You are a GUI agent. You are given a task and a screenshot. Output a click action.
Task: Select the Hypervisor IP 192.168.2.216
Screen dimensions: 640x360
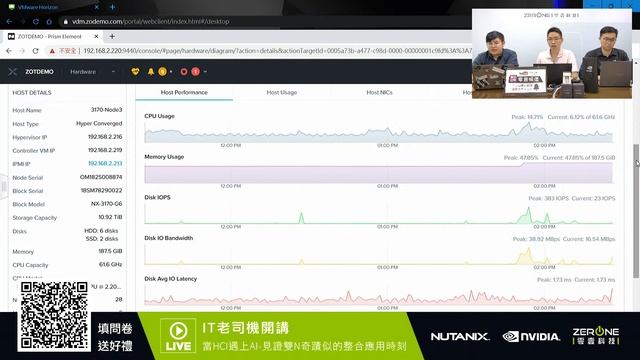coord(105,137)
